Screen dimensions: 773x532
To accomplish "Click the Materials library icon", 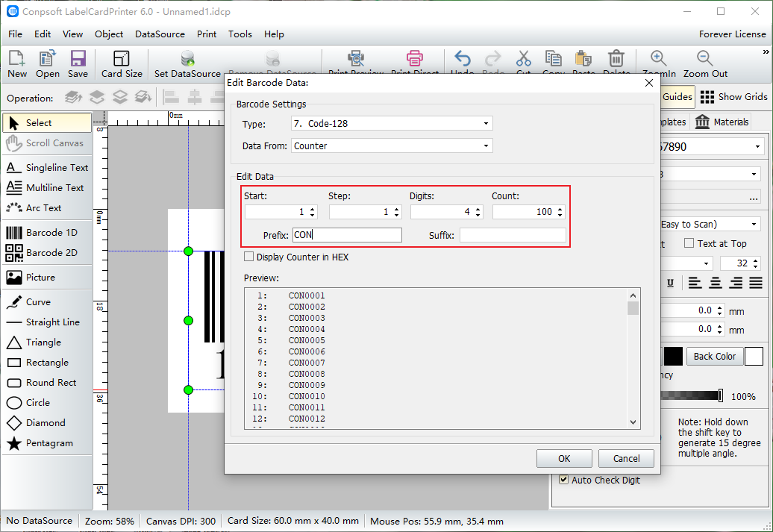I will [702, 122].
